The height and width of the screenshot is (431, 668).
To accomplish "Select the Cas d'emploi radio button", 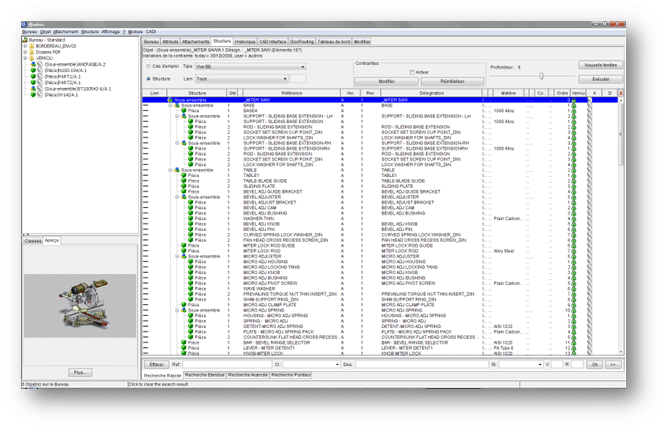I will click(x=148, y=66).
